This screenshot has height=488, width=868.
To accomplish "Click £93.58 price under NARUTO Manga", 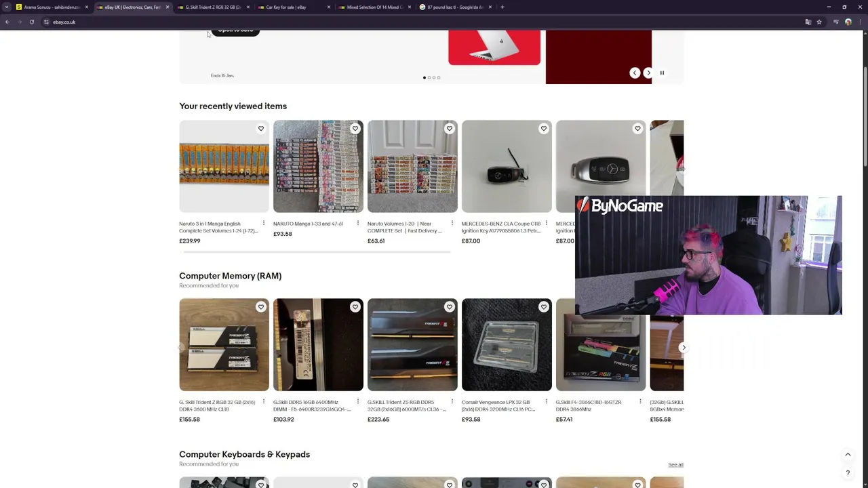I will (283, 234).
